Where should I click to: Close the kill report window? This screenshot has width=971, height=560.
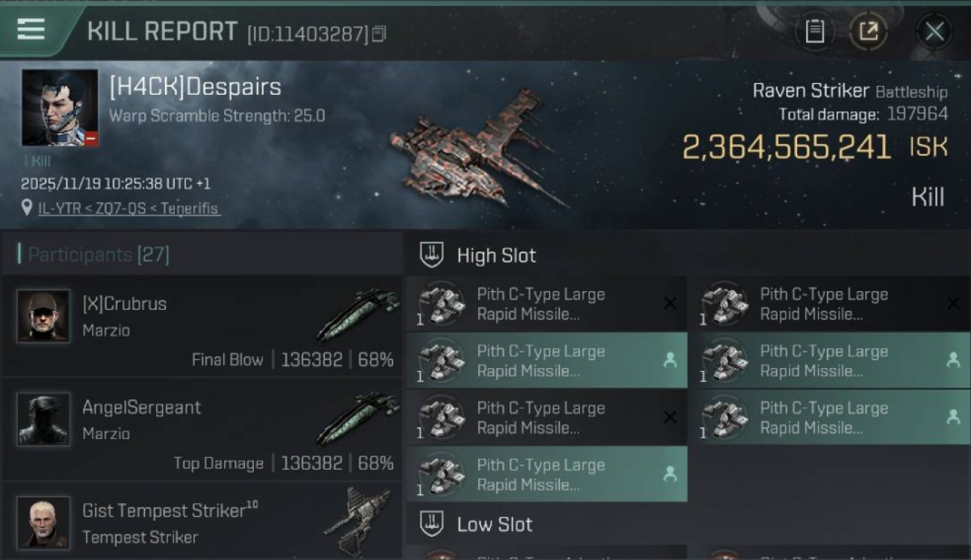[x=934, y=31]
